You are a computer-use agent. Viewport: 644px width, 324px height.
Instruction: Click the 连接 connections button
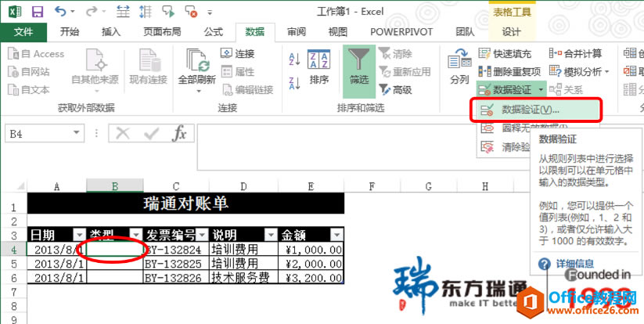238,54
